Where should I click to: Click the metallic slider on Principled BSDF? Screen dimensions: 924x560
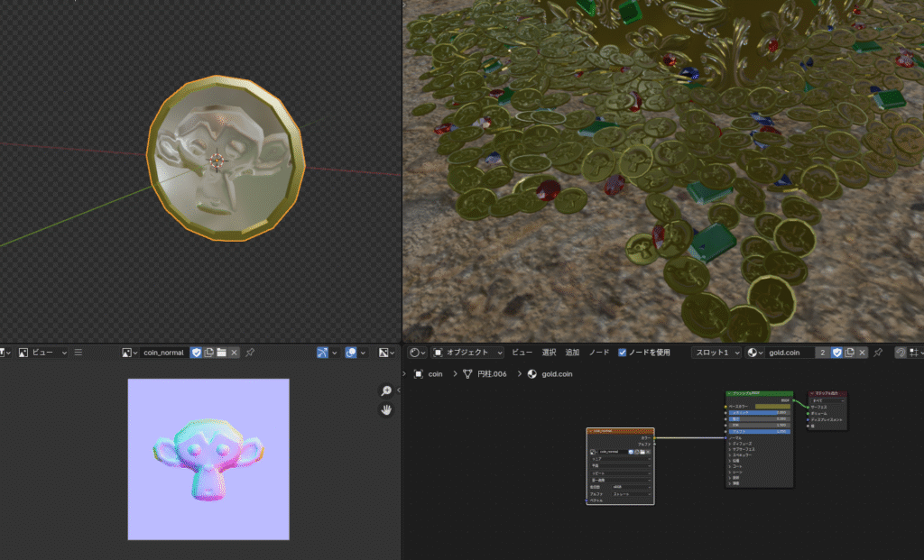pyautogui.click(x=759, y=413)
